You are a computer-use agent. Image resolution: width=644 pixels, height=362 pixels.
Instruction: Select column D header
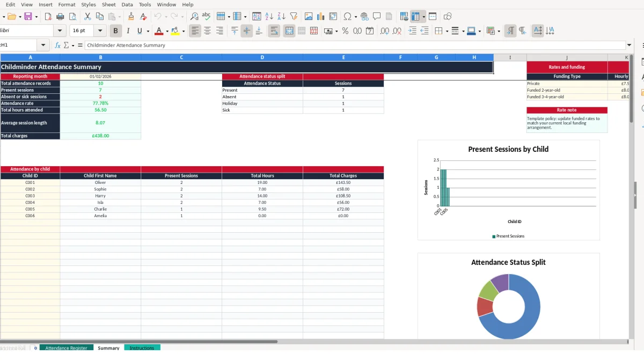262,57
